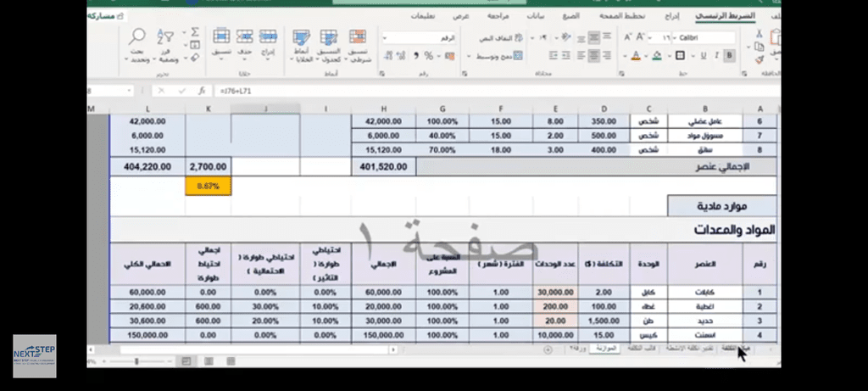This screenshot has height=391, width=868.
Task: Open the View ribbon tab
Action: coord(460,16)
